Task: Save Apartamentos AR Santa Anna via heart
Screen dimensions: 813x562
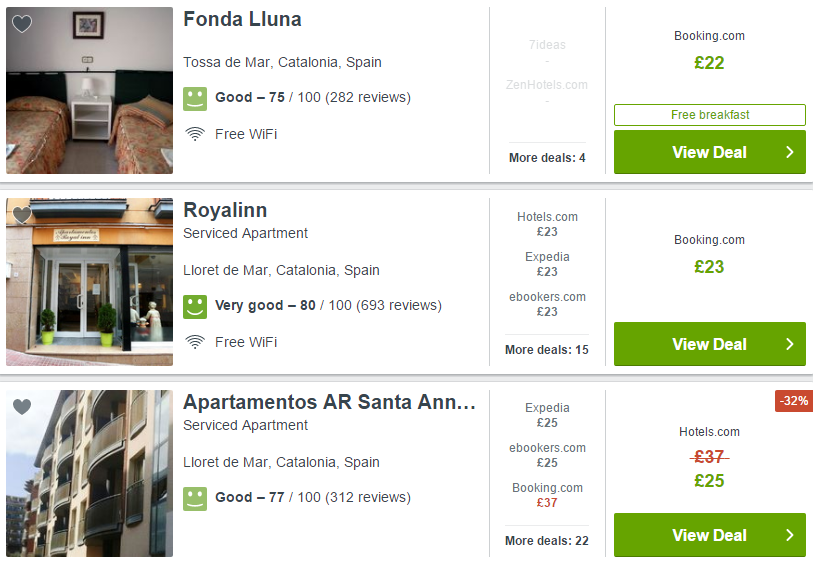Action: [x=22, y=406]
